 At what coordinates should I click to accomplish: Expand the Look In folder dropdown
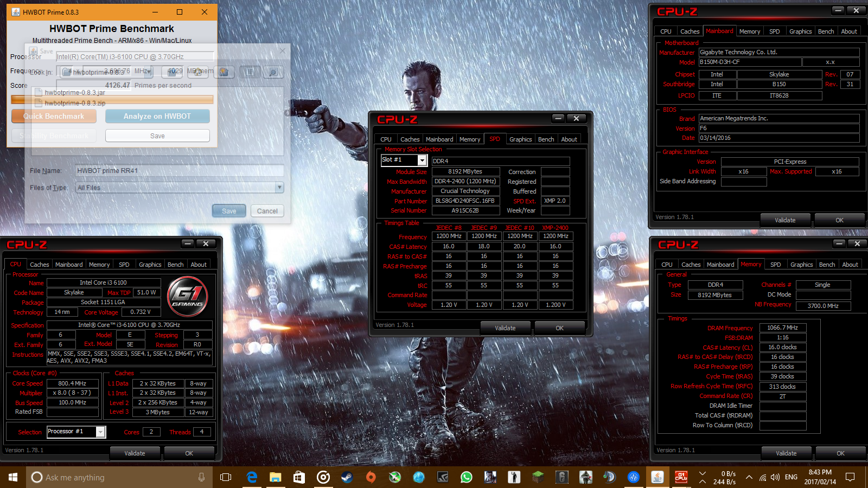point(148,72)
